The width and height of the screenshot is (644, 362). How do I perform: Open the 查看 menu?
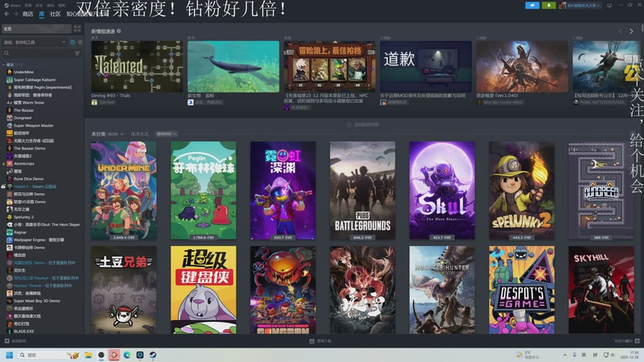coord(28,6)
